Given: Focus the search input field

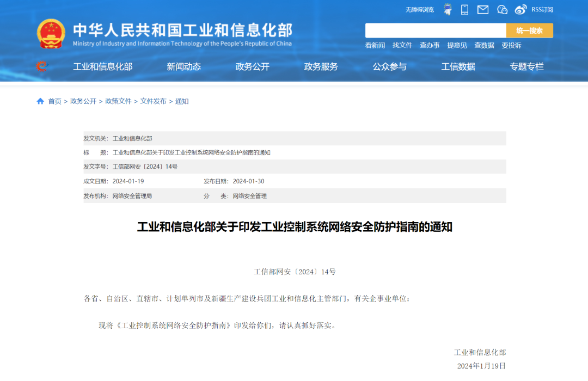Looking at the screenshot, I should [x=436, y=30].
